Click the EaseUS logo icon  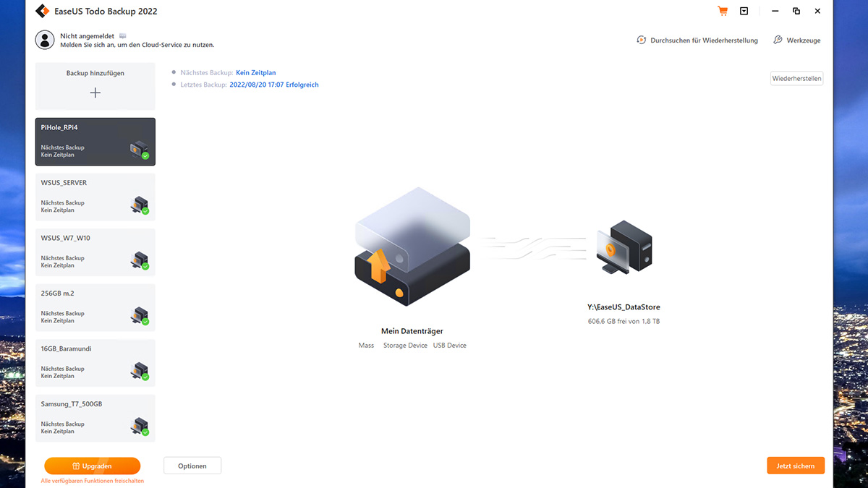[x=42, y=12]
